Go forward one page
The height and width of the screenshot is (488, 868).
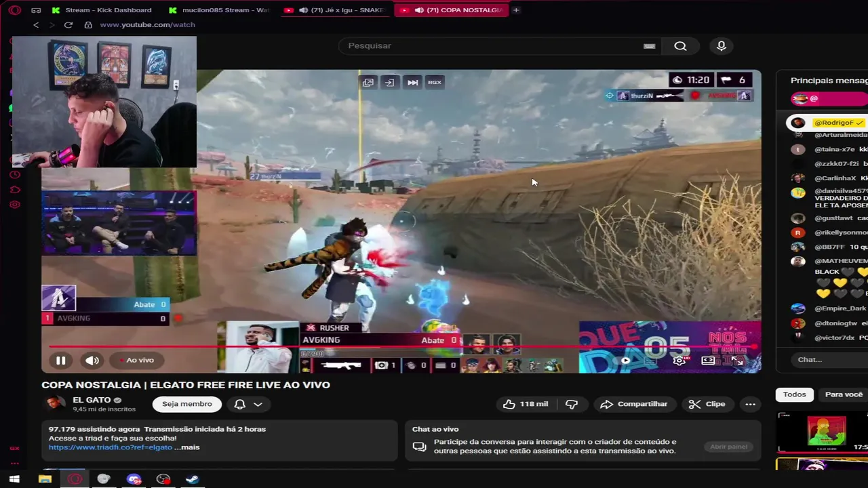click(x=52, y=25)
